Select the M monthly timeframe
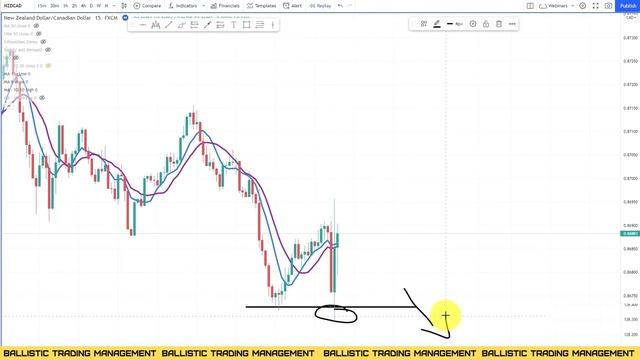The height and width of the screenshot is (360, 640). 107,6
